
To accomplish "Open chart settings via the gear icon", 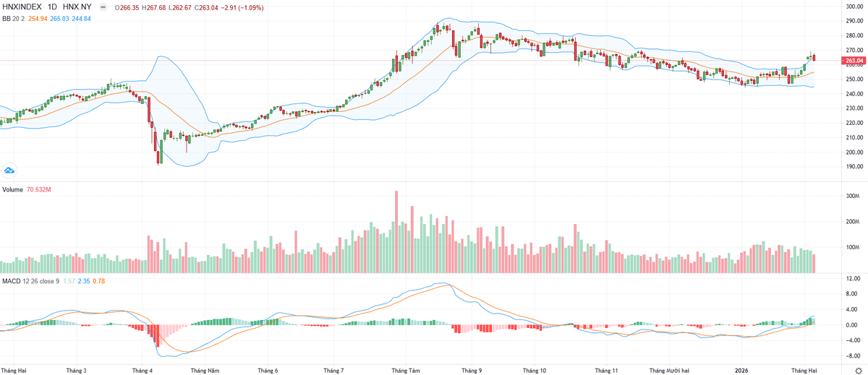I will click(x=858, y=370).
